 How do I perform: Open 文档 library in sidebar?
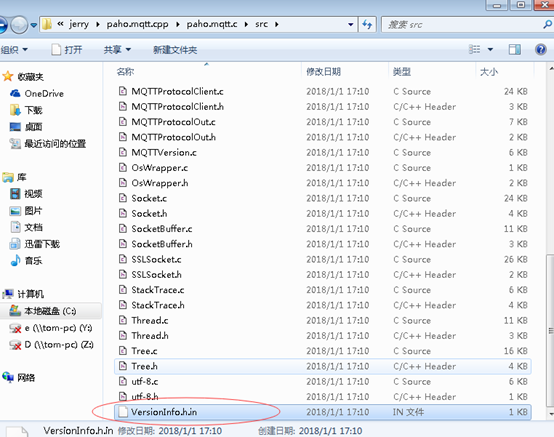coord(33,227)
